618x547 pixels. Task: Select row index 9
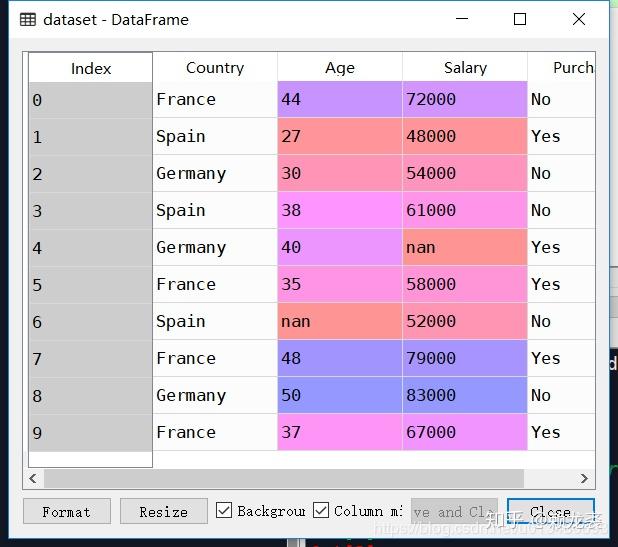click(90, 433)
